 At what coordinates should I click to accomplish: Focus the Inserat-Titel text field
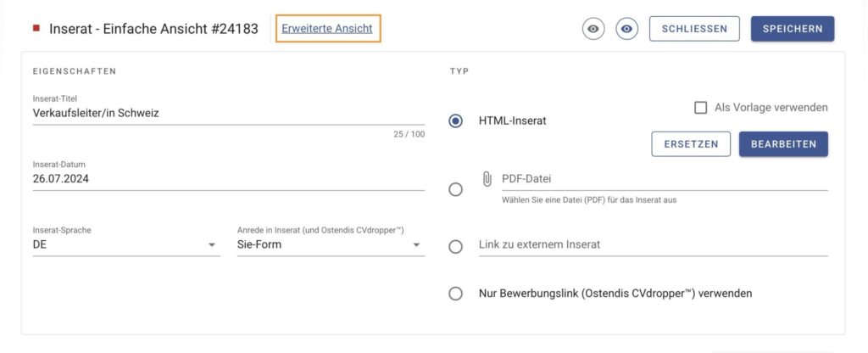(x=227, y=113)
